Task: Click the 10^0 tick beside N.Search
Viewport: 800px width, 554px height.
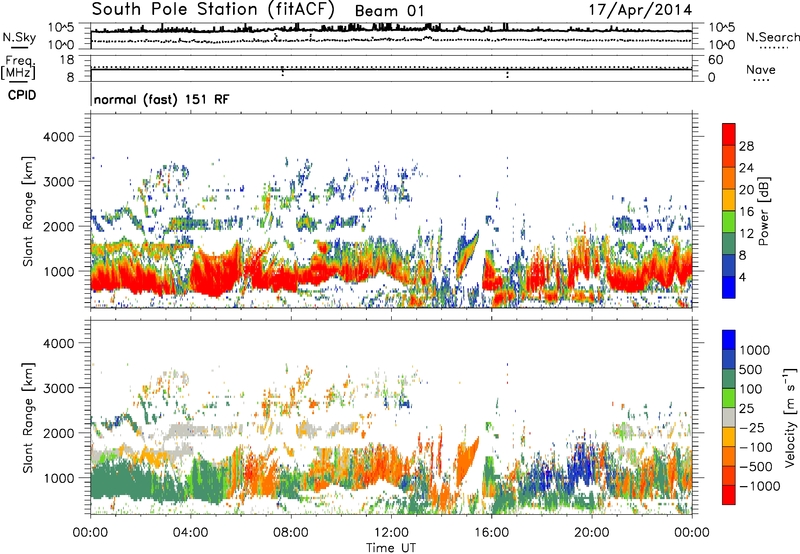Action: point(722,45)
